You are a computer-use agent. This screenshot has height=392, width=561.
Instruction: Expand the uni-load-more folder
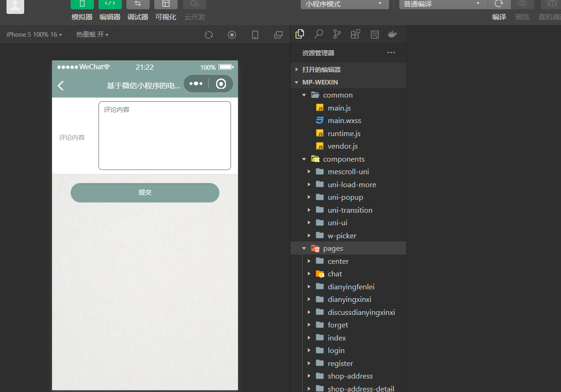coord(349,184)
